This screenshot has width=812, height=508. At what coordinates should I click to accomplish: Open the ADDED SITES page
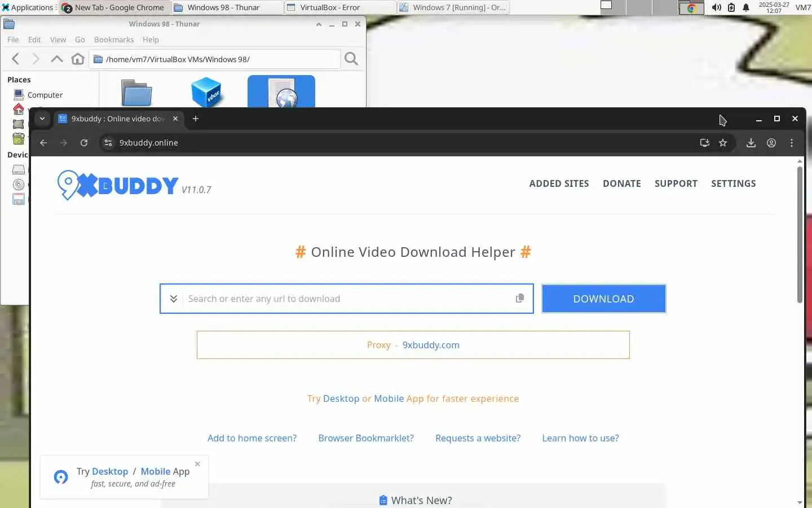click(559, 183)
